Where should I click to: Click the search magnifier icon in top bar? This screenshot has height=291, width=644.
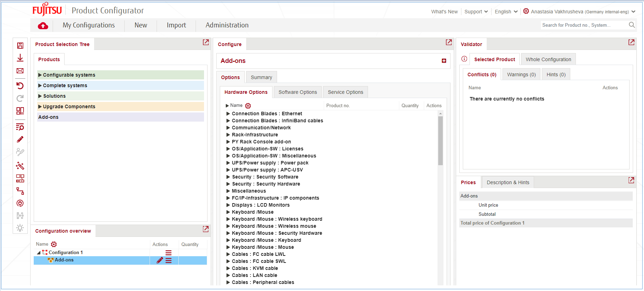click(x=632, y=25)
